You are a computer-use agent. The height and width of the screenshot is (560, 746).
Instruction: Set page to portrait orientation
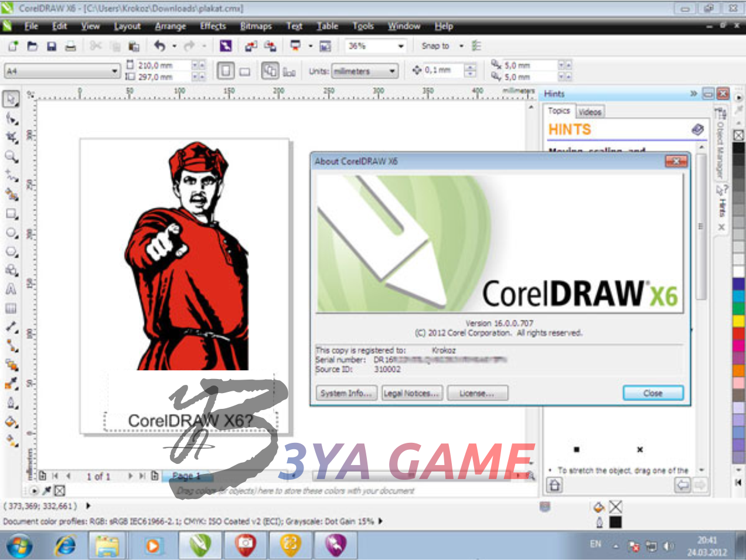(x=226, y=71)
